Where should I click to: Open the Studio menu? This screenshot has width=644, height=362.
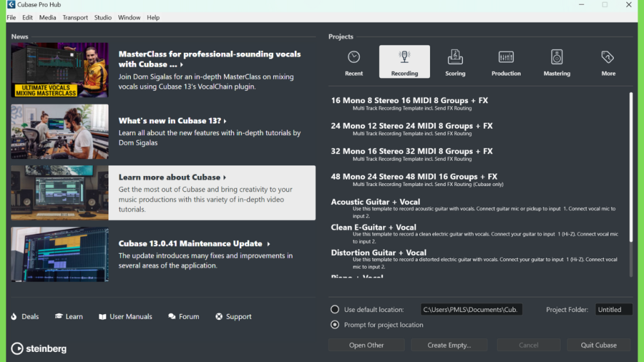tap(103, 18)
